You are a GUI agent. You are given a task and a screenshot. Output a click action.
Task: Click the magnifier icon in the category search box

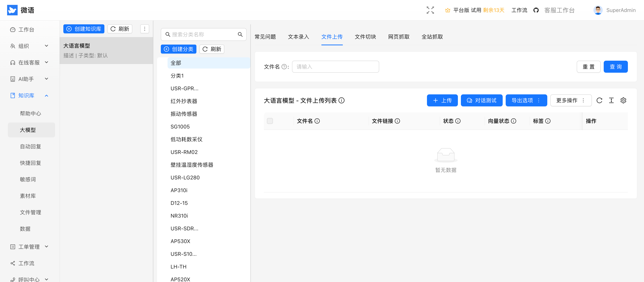click(x=240, y=34)
